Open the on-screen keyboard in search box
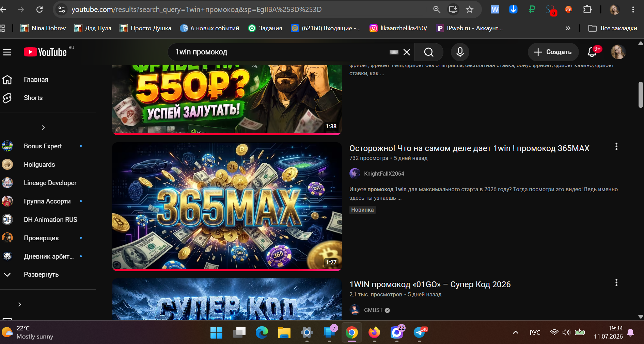 point(394,52)
